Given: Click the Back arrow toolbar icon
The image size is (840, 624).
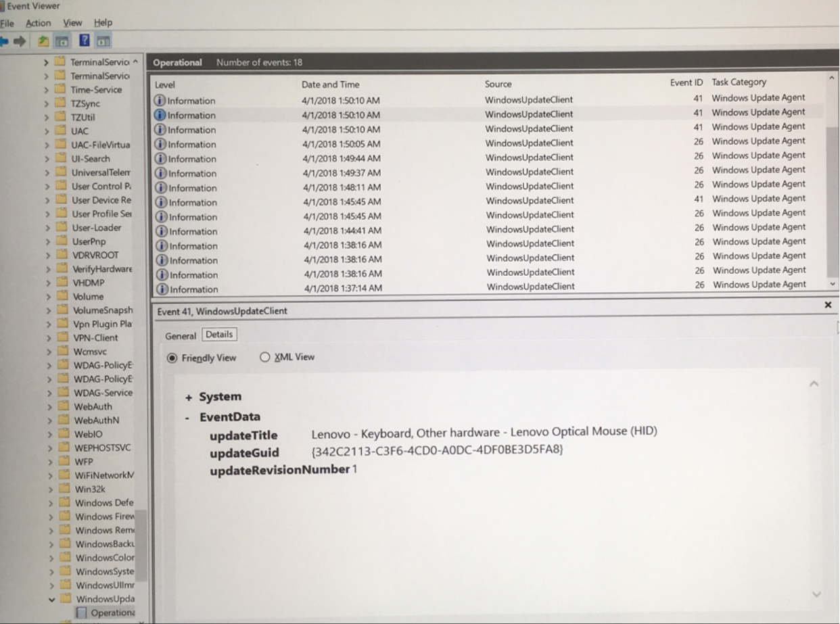Looking at the screenshot, I should click(x=5, y=41).
